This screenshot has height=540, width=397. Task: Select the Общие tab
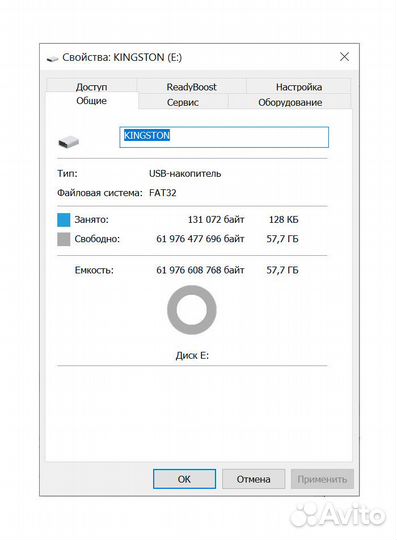(92, 101)
